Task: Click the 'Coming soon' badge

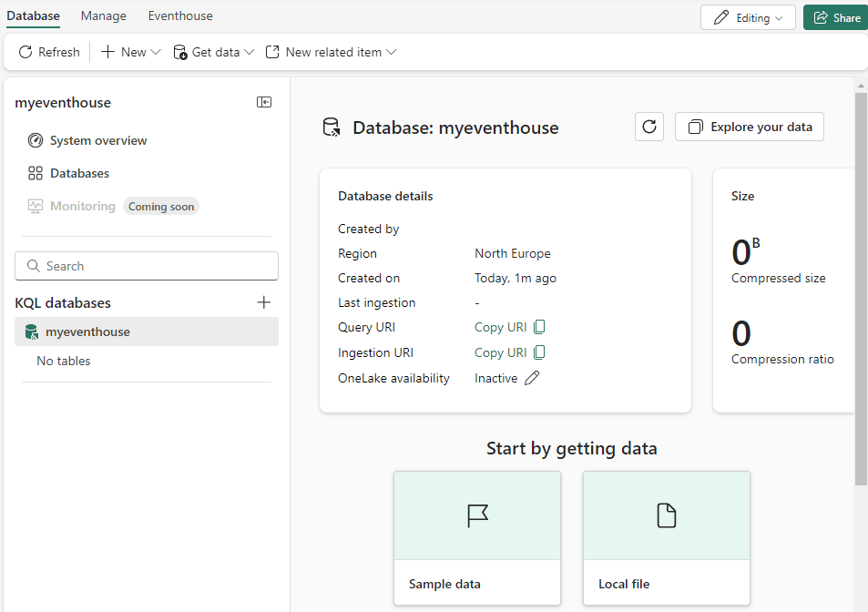Action: pos(161,207)
